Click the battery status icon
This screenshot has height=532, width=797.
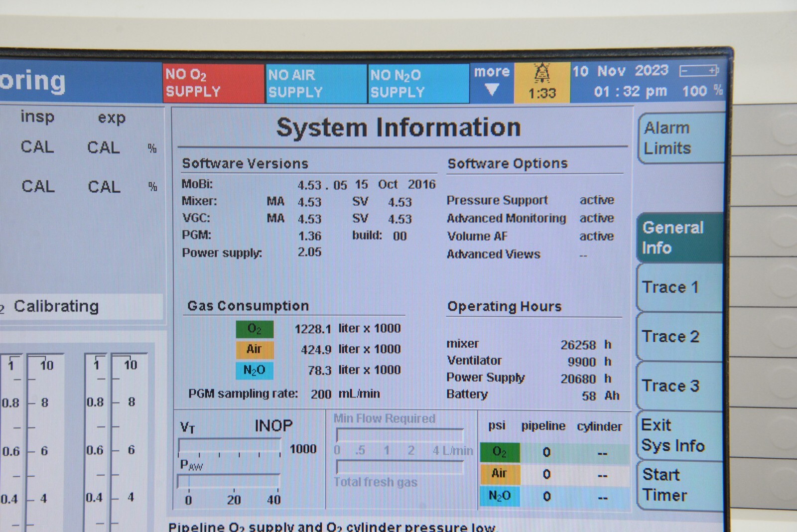(x=699, y=71)
